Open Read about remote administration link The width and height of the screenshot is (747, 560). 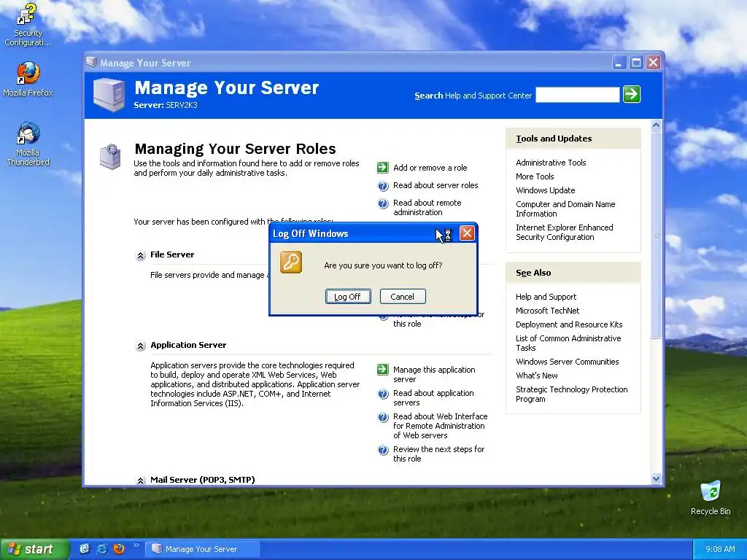pyautogui.click(x=427, y=208)
